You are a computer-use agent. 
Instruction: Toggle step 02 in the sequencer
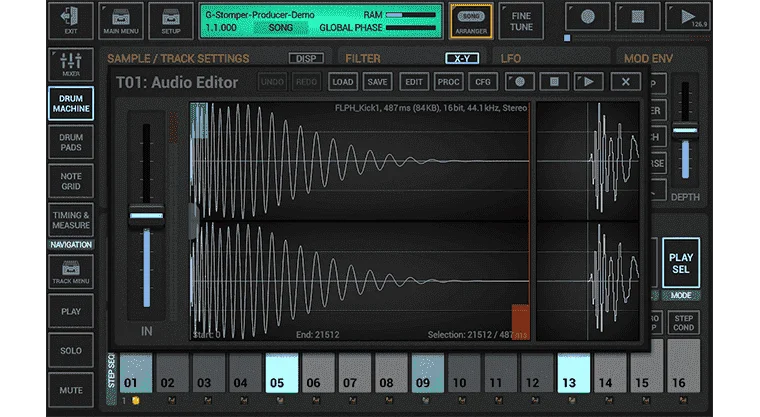[x=172, y=372]
